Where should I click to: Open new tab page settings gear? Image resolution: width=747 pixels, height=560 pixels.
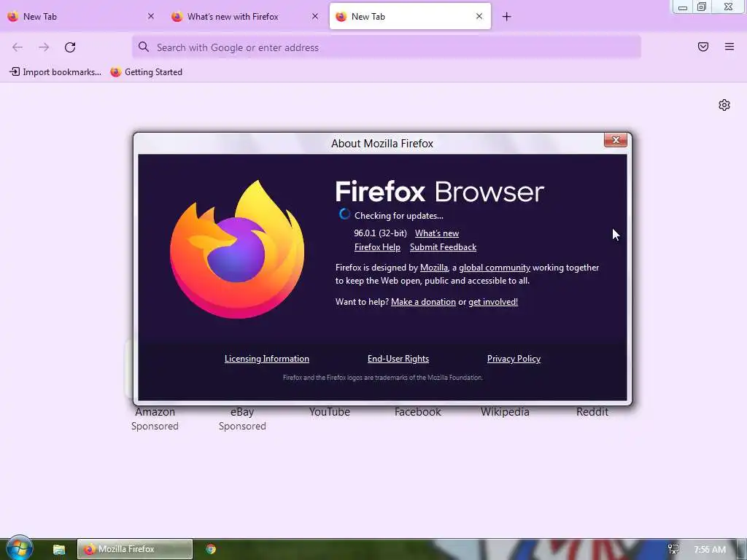724,105
